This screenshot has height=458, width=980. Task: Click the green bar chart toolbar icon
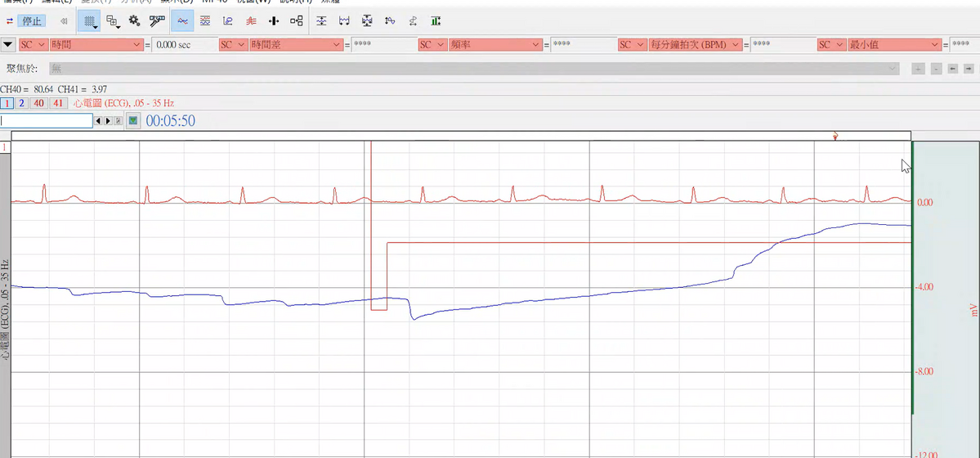coord(436,21)
